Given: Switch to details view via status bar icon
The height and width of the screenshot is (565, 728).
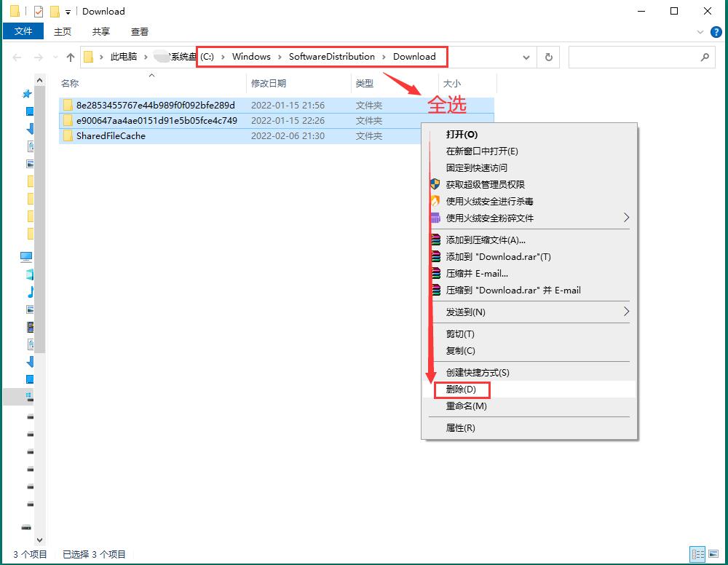Looking at the screenshot, I should (698, 554).
